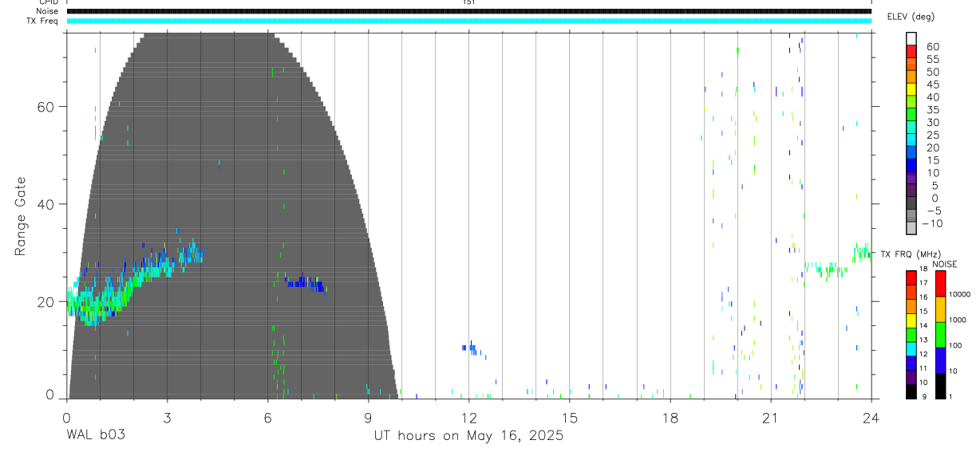
Task: Select the "NOISE" legend heading above colorbar
Action: pyautogui.click(x=946, y=264)
